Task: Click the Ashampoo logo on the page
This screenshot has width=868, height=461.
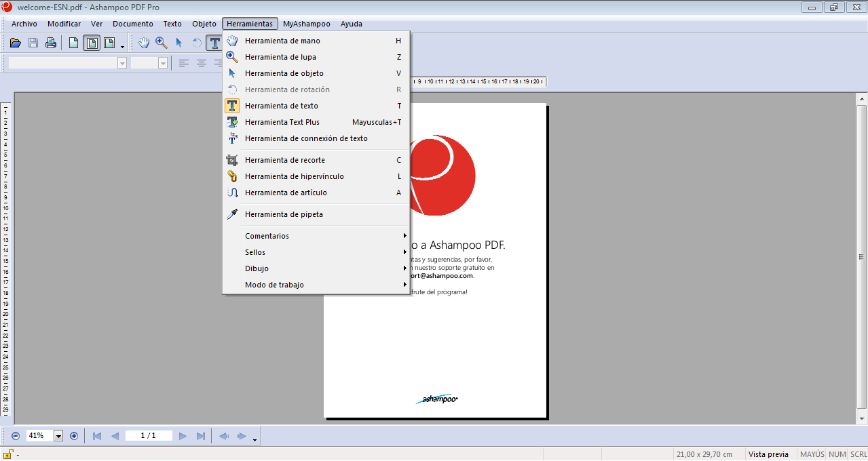Action: (437, 399)
